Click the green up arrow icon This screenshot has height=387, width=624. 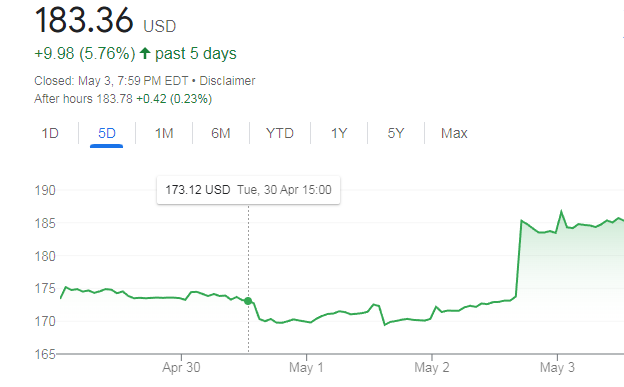coord(145,53)
